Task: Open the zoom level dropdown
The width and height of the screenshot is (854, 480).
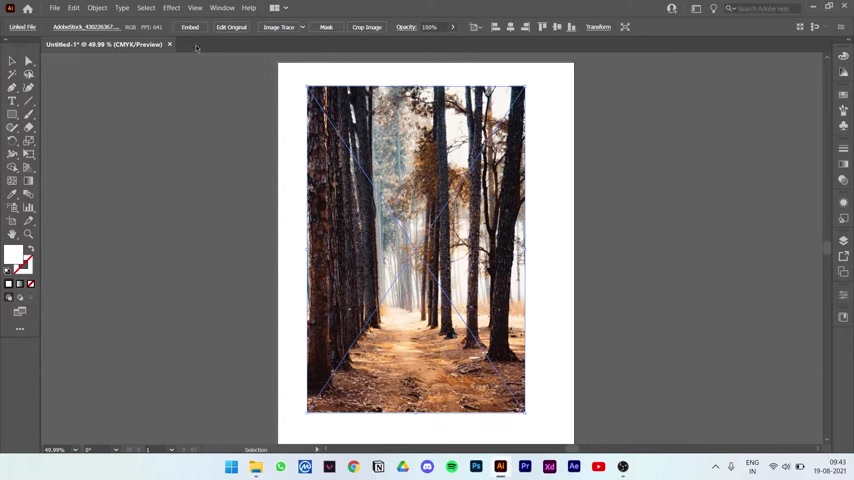Action: [75, 450]
